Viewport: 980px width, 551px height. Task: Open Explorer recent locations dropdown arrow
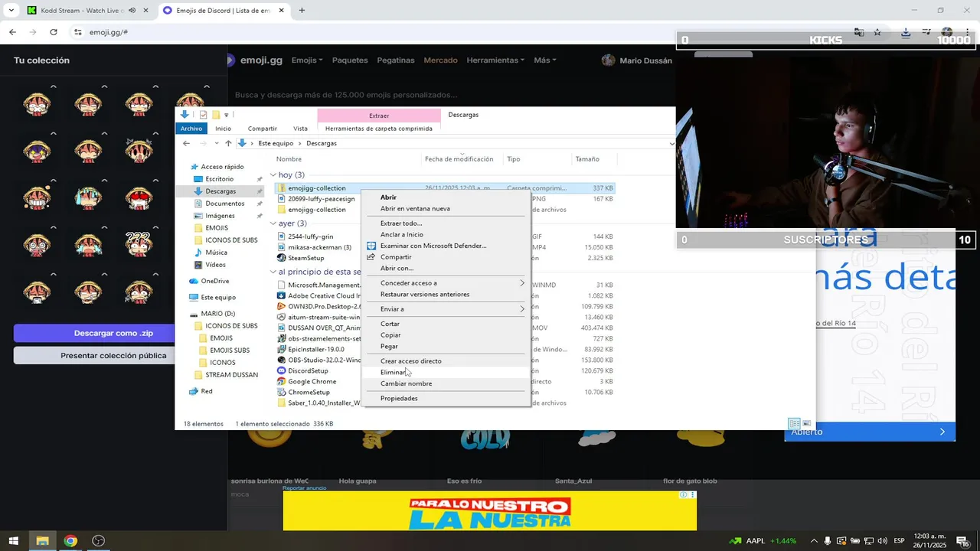coord(217,143)
